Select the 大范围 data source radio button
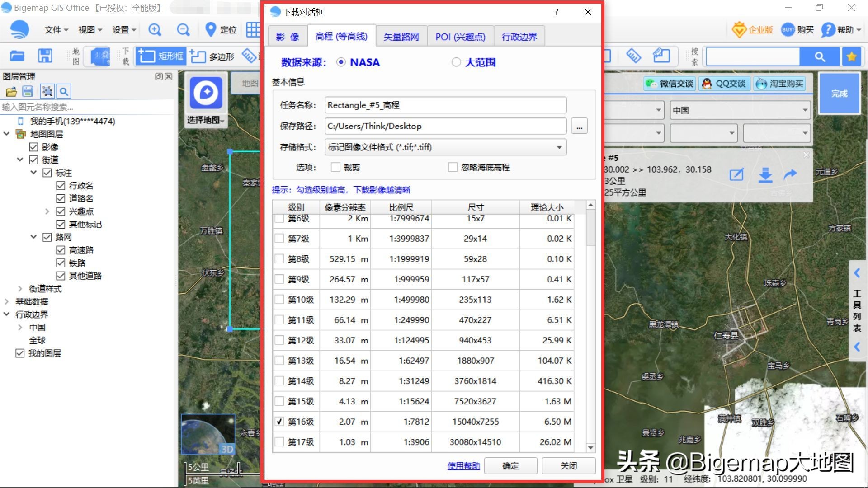This screenshot has width=868, height=488. point(456,62)
